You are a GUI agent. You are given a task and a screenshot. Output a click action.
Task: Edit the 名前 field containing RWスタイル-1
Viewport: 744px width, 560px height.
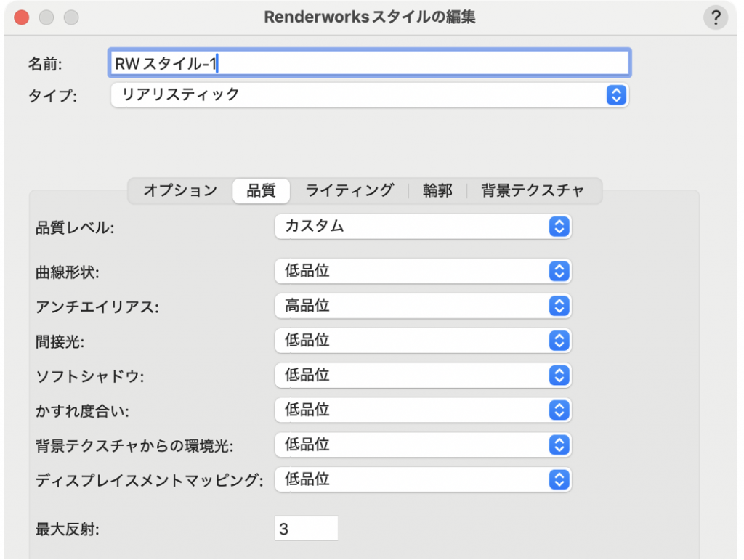click(370, 62)
